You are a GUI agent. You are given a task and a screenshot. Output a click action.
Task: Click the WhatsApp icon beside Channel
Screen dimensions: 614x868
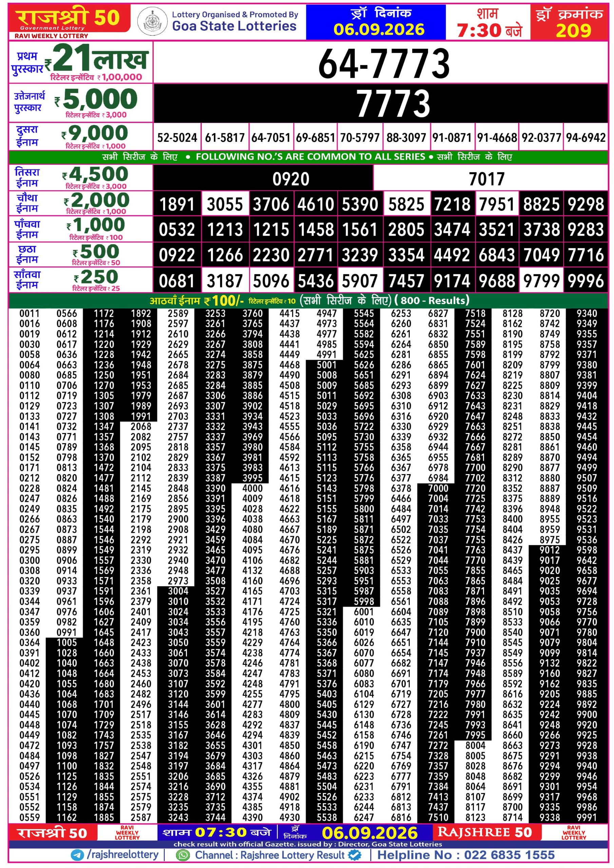point(183,855)
